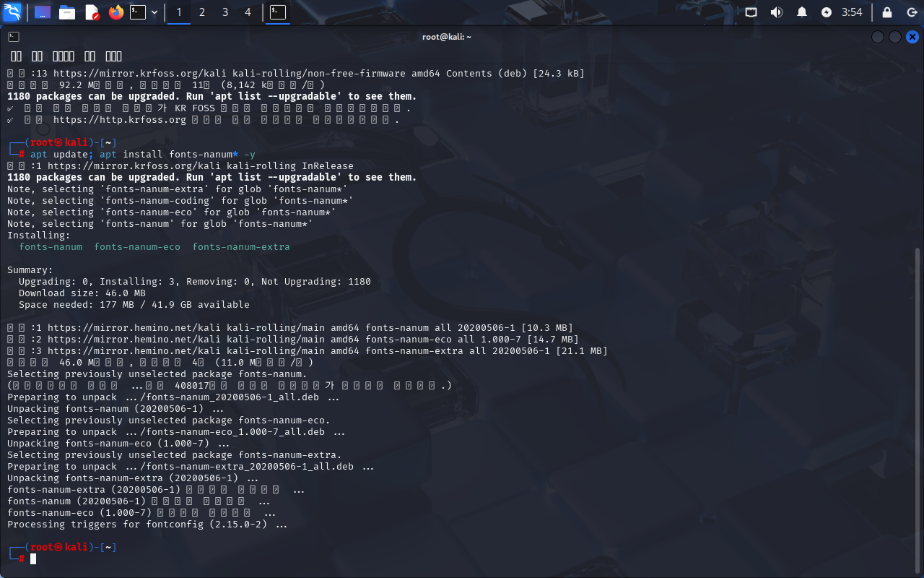Select the terminal window in the taskbar
This screenshot has height=578, width=924.
[x=277, y=12]
